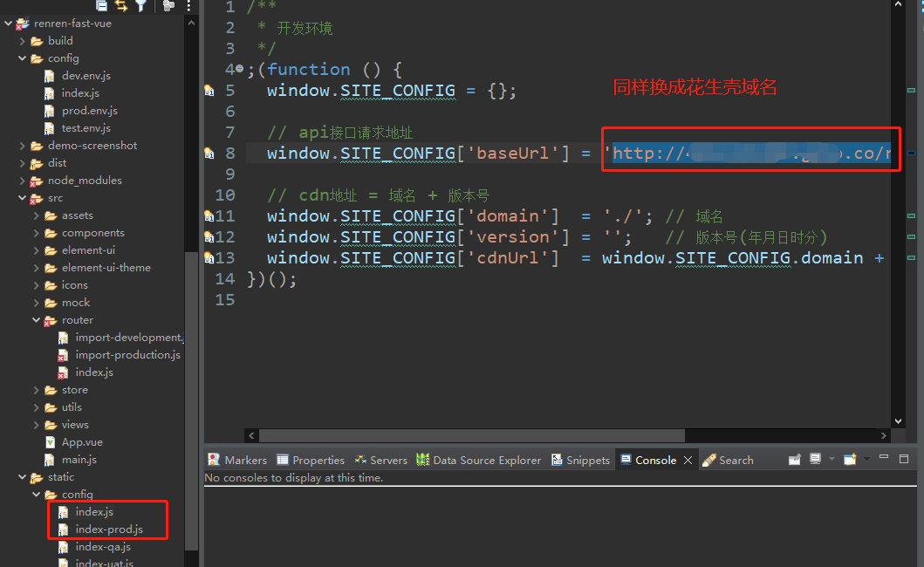Expand the store folder
The width and height of the screenshot is (924, 567).
click(x=37, y=390)
